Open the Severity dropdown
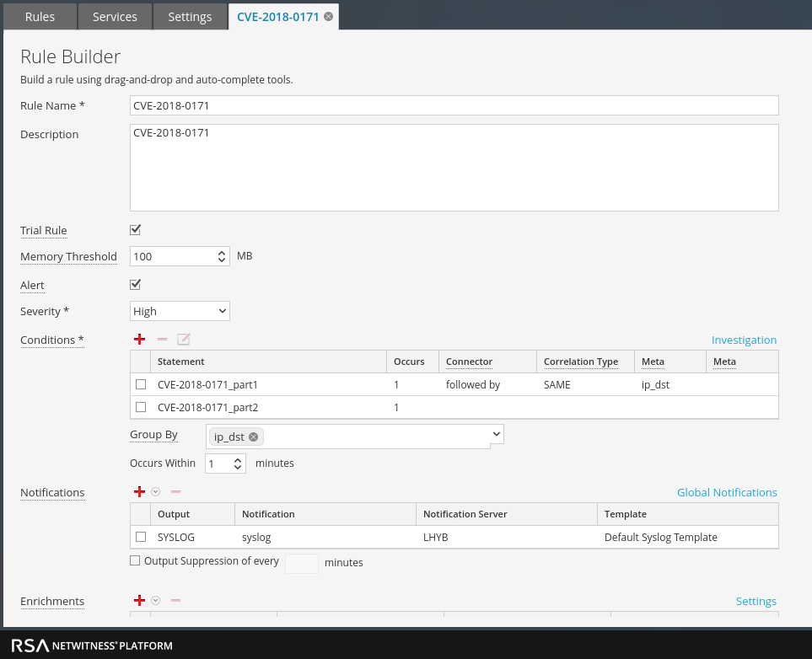Image resolution: width=812 pixels, height=659 pixels. pyautogui.click(x=180, y=311)
